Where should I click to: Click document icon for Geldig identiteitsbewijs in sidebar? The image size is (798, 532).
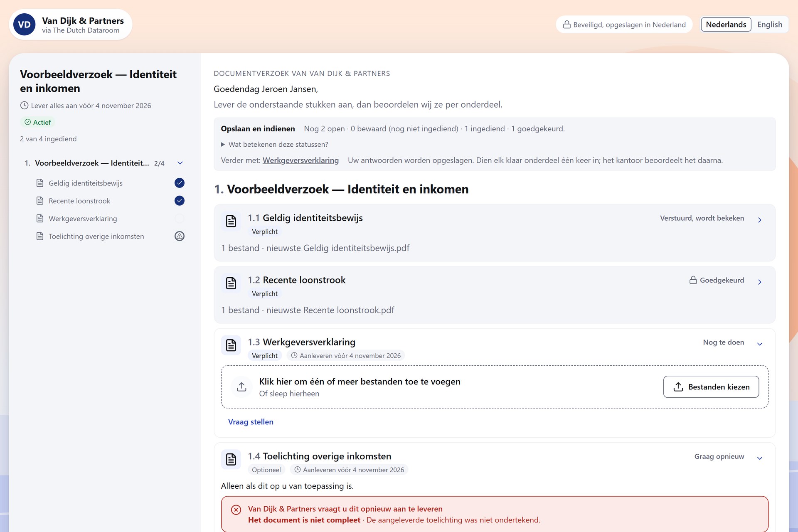40,183
